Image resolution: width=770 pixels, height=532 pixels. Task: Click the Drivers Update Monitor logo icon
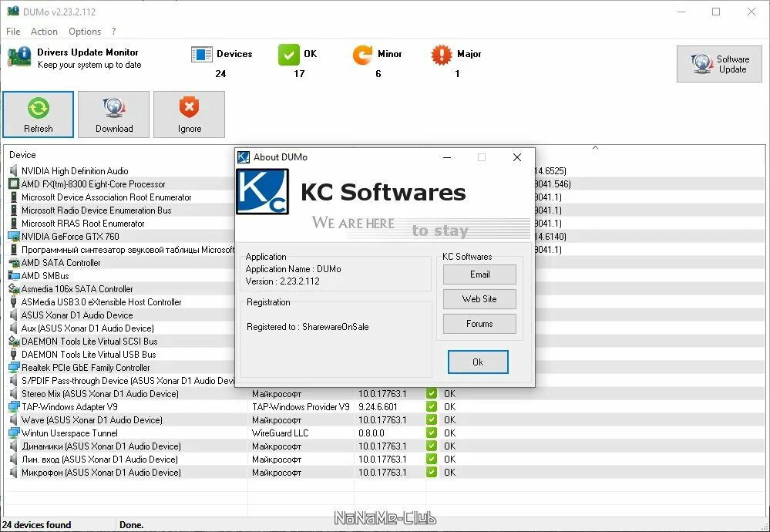pyautogui.click(x=19, y=57)
